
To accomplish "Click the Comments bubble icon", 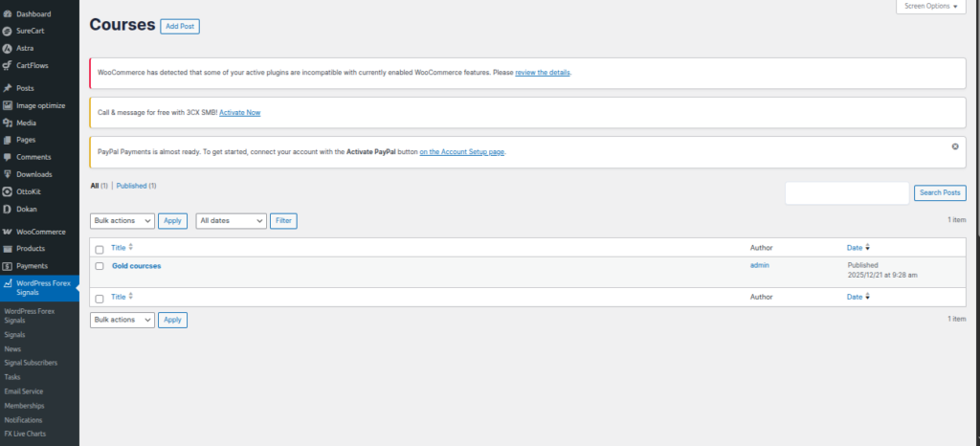I will click(x=8, y=157).
